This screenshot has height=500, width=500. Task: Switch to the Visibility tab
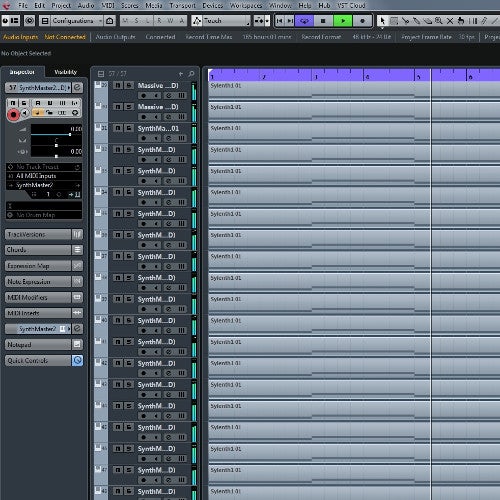pyautogui.click(x=65, y=72)
